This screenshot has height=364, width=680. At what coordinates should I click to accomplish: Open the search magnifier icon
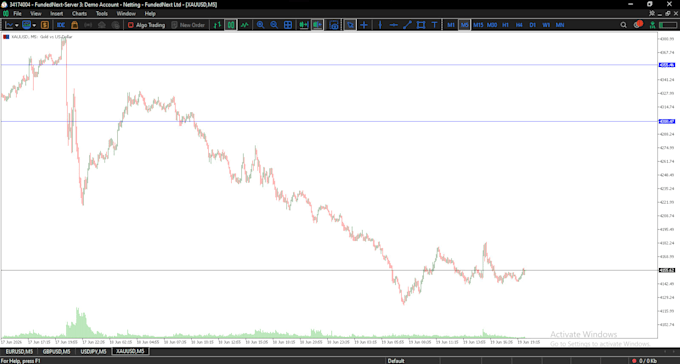click(623, 25)
